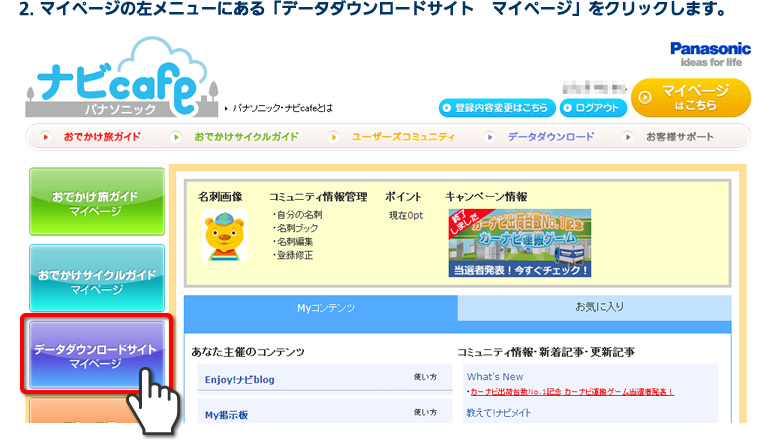The width and height of the screenshot is (770, 440).
Task: Select おでかけサイクルガイド in navigation bar
Action: [x=246, y=137]
